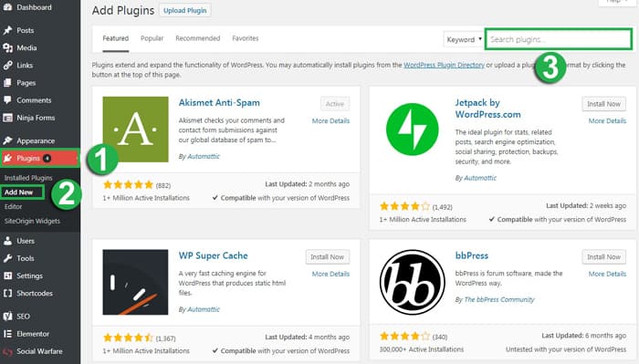Click the Shortcodes brackets icon
Image resolution: width=639 pixels, height=364 pixels.
point(7,293)
